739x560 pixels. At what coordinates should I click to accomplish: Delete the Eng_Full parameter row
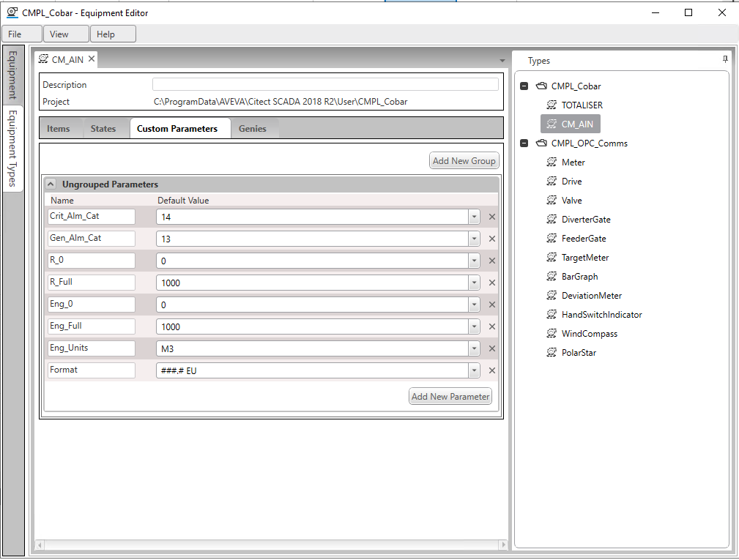coord(492,327)
